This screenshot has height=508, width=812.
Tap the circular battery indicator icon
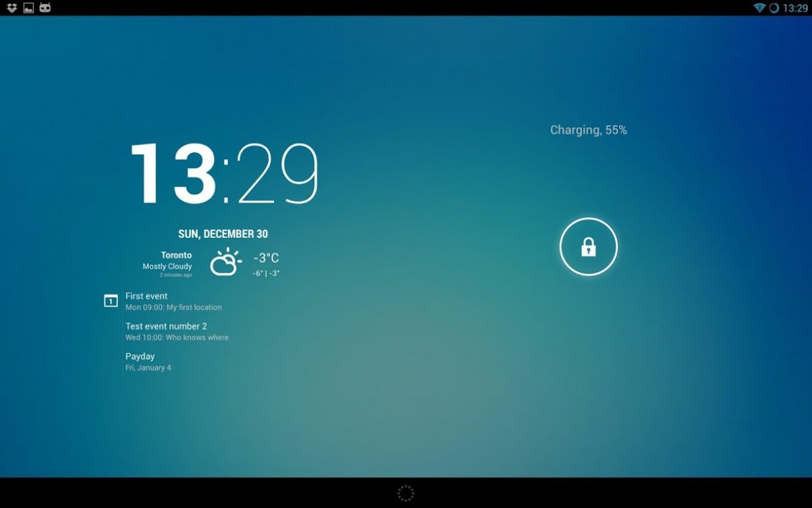774,8
